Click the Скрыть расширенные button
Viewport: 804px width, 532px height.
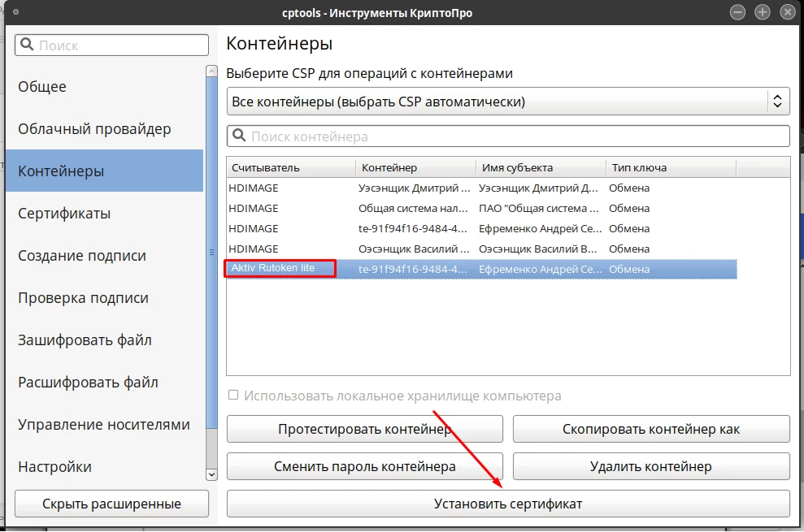point(112,504)
